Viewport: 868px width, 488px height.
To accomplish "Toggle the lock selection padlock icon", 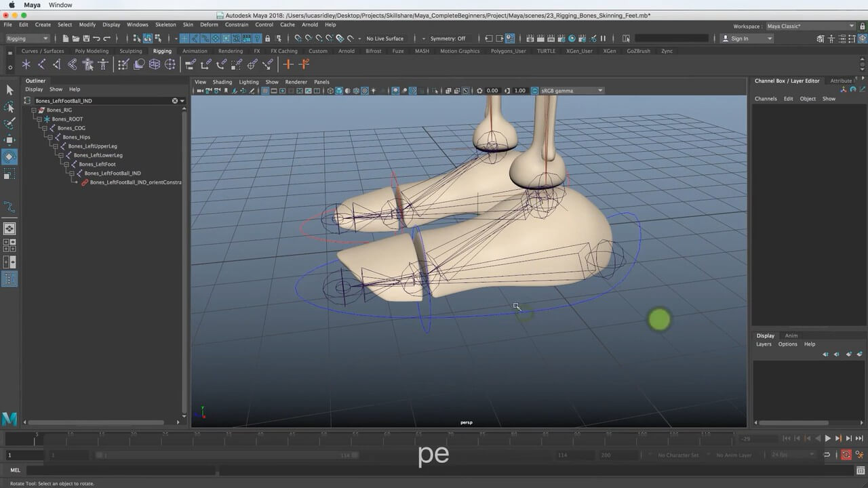I will click(268, 39).
